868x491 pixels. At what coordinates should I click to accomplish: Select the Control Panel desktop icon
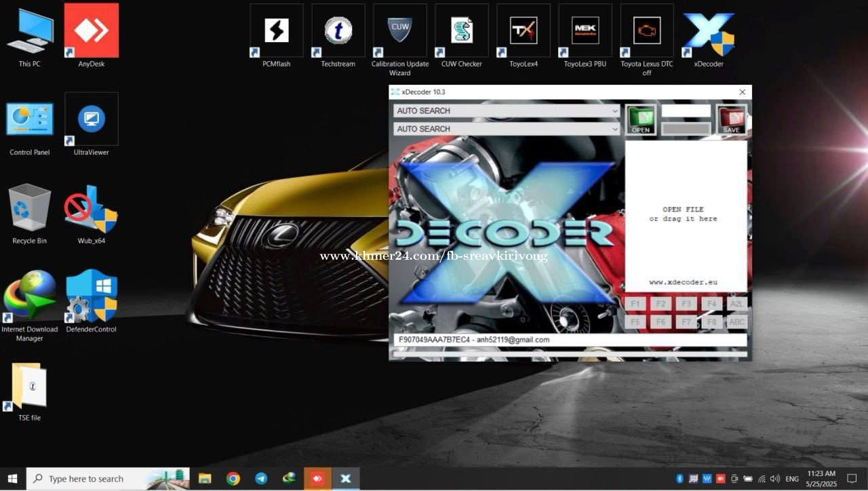(x=30, y=127)
